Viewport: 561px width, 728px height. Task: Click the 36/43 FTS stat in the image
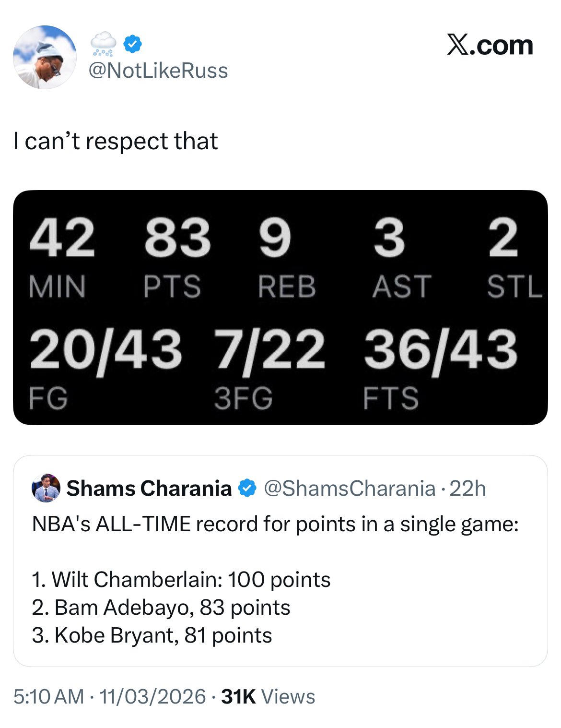click(440, 369)
